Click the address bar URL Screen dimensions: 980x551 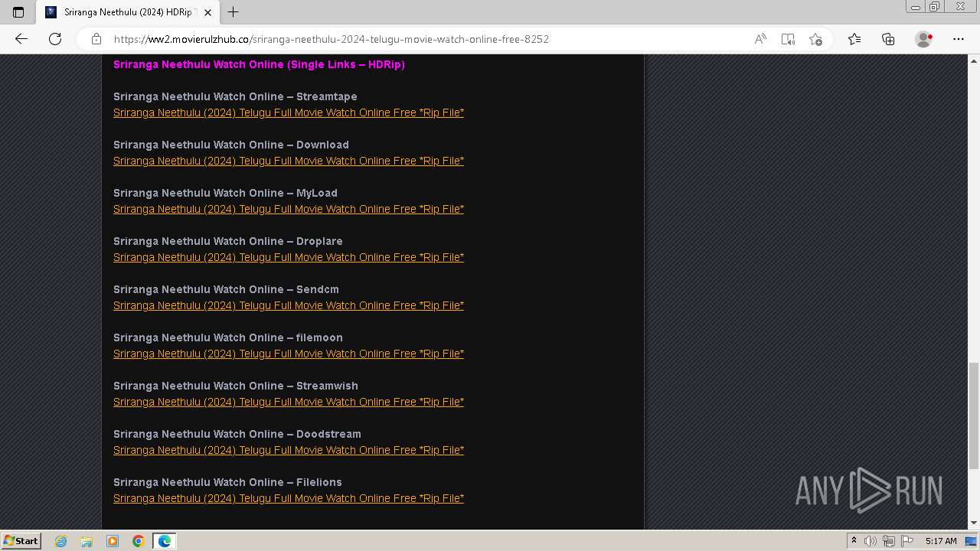tap(332, 39)
